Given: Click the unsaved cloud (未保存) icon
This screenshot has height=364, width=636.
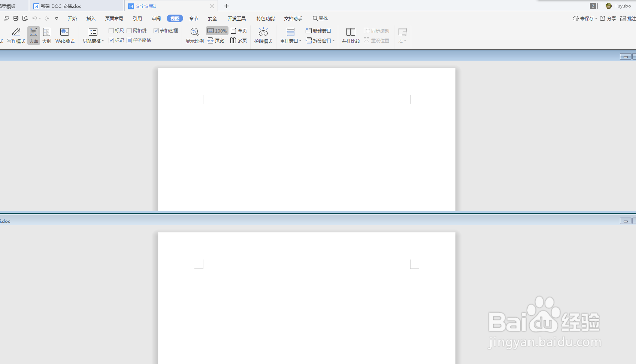Looking at the screenshot, I should [x=576, y=18].
